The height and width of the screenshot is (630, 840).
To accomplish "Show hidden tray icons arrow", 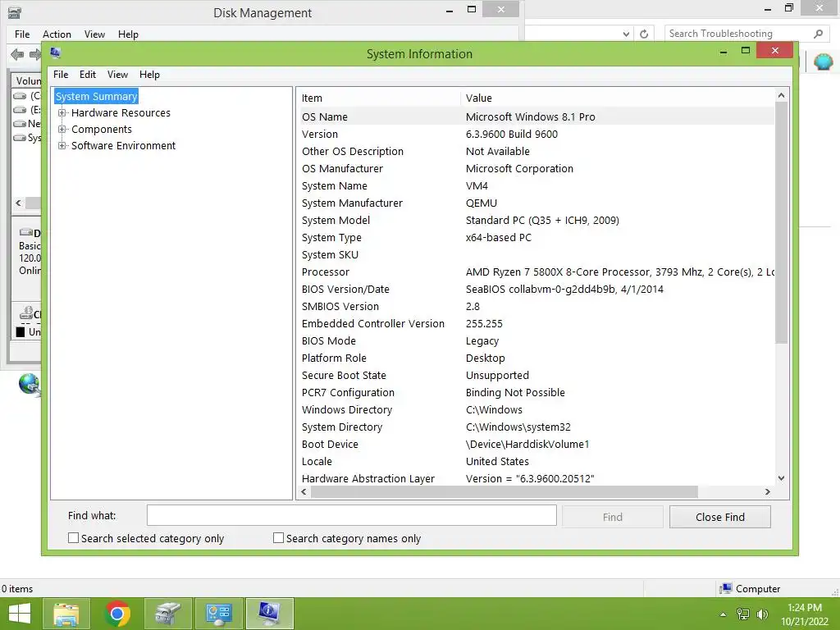I will pyautogui.click(x=724, y=614).
